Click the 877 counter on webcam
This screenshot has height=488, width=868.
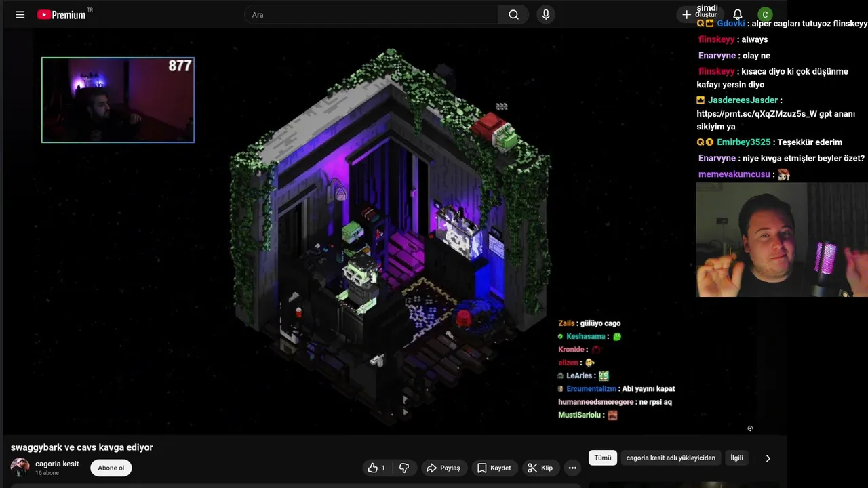180,66
